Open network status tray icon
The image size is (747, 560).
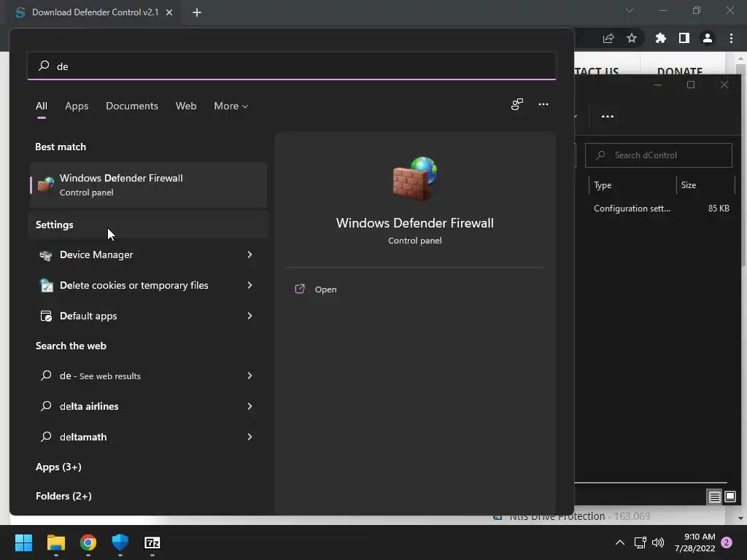pos(640,542)
